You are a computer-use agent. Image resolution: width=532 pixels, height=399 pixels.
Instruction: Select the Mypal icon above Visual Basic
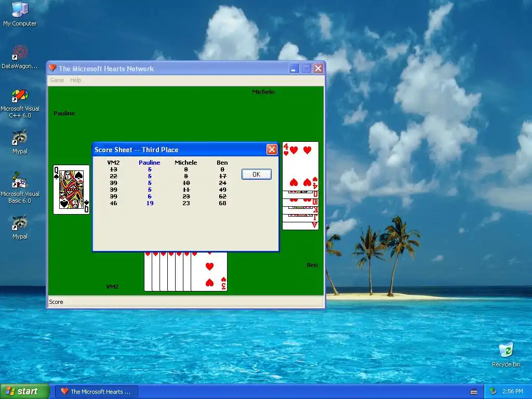click(x=20, y=142)
